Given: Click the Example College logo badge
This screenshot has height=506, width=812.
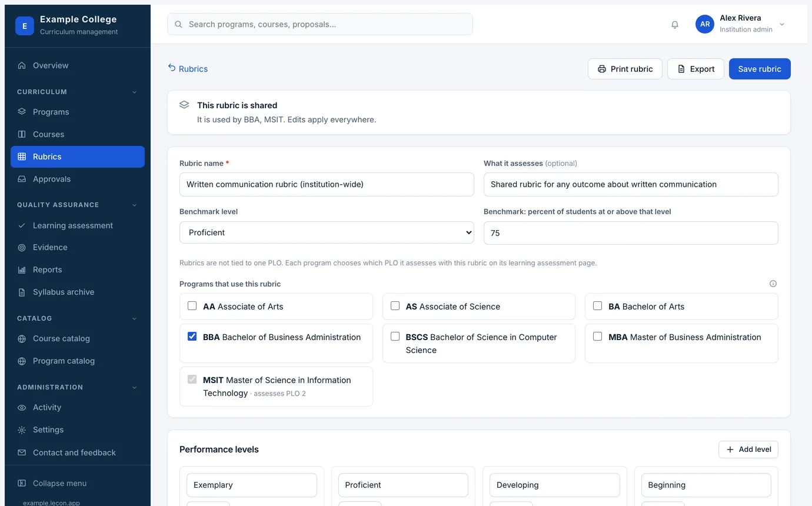Looking at the screenshot, I should [25, 26].
